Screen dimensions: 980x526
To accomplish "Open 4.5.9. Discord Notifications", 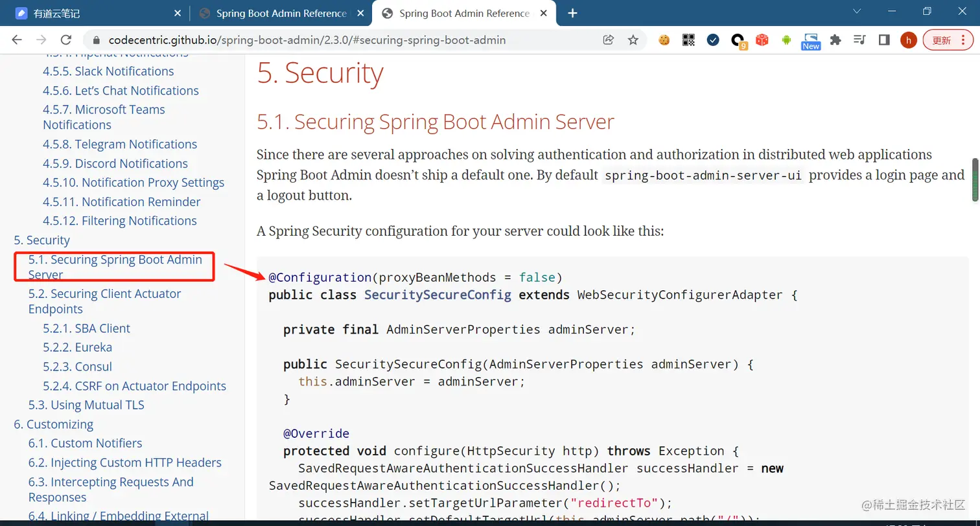I will (115, 164).
